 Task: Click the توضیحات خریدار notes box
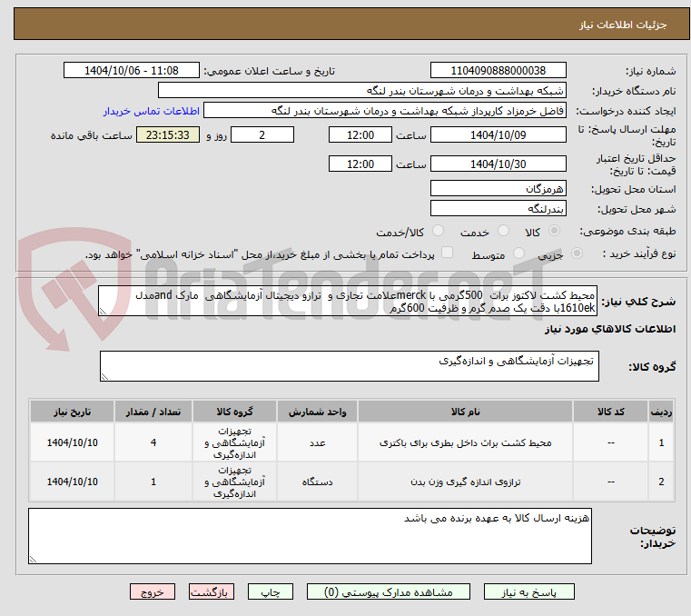(x=310, y=536)
